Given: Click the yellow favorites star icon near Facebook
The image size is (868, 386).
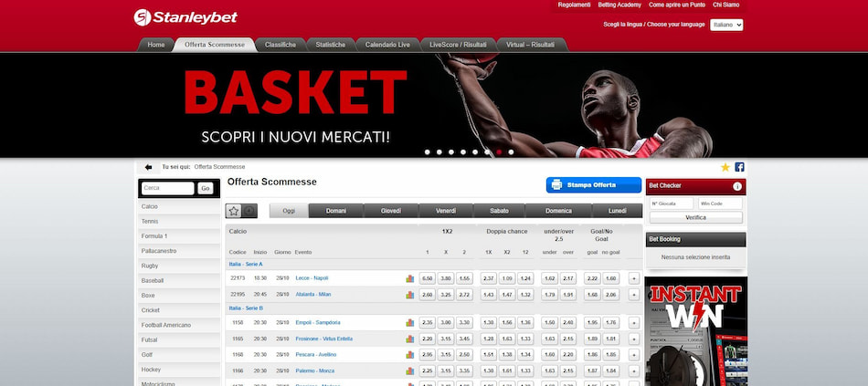Looking at the screenshot, I should pyautogui.click(x=725, y=167).
